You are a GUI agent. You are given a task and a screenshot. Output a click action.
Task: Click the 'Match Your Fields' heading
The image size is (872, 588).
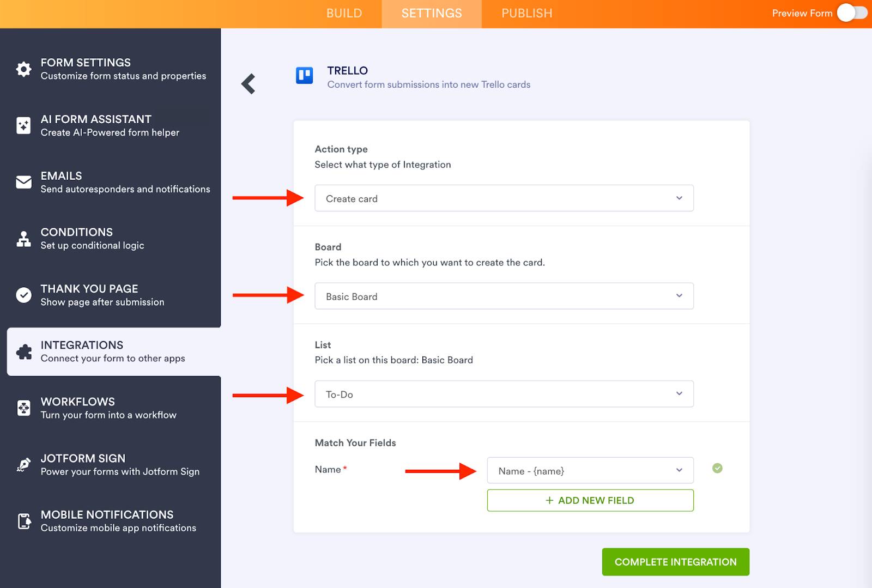[355, 443]
